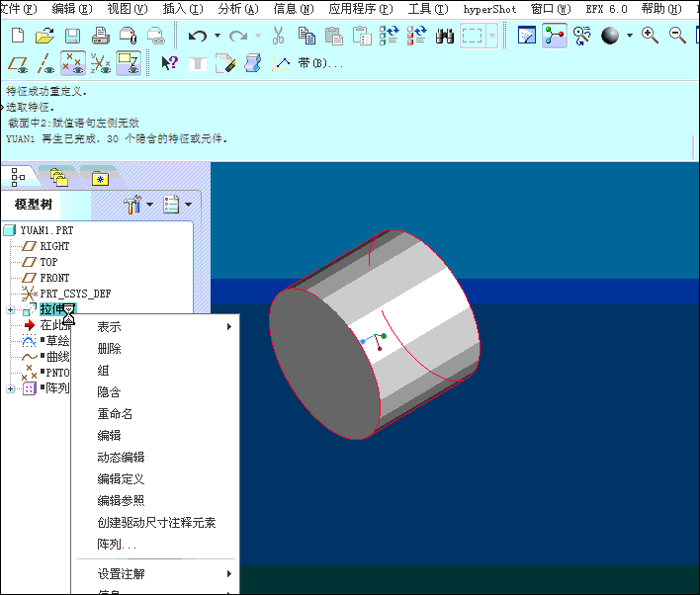Choose 删除 from the context menu
Screen dimensions: 700x595
(155, 349)
